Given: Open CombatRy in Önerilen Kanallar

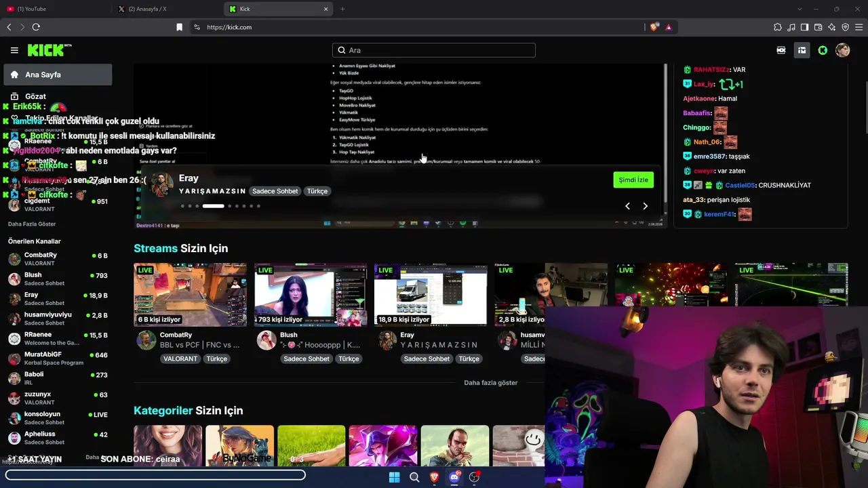Looking at the screenshot, I should click(58, 259).
